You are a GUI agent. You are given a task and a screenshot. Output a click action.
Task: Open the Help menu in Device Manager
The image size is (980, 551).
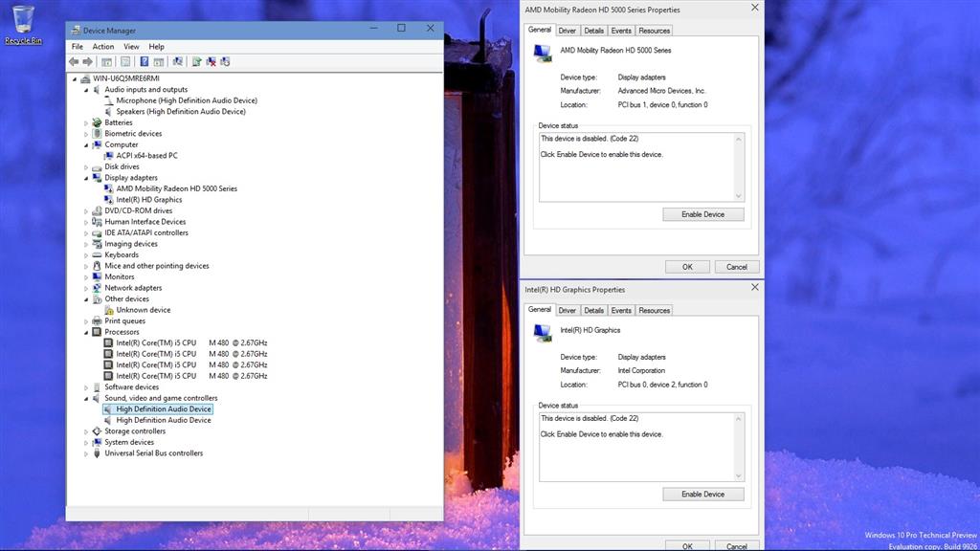(x=156, y=46)
